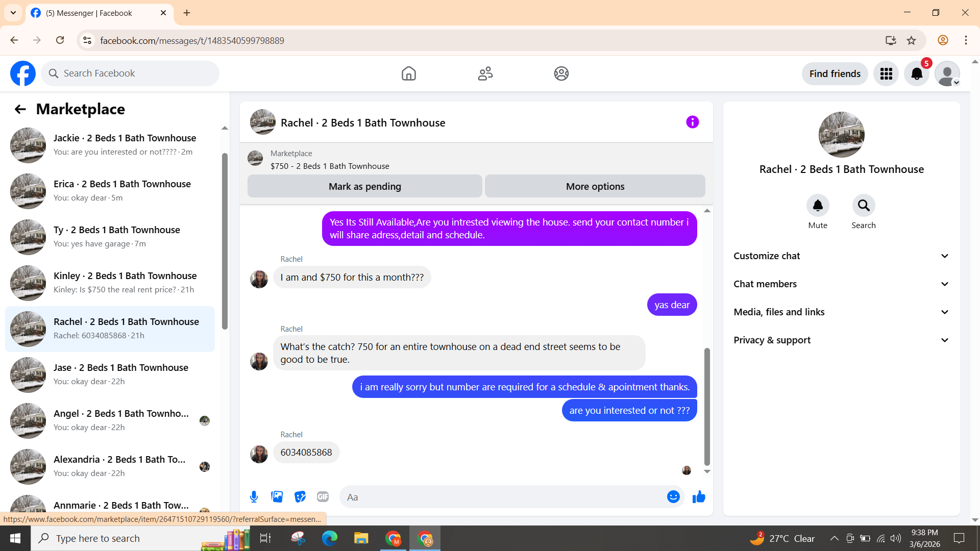Viewport: 980px width, 551px height.
Task: Go to the Facebook Home tab
Action: click(408, 74)
